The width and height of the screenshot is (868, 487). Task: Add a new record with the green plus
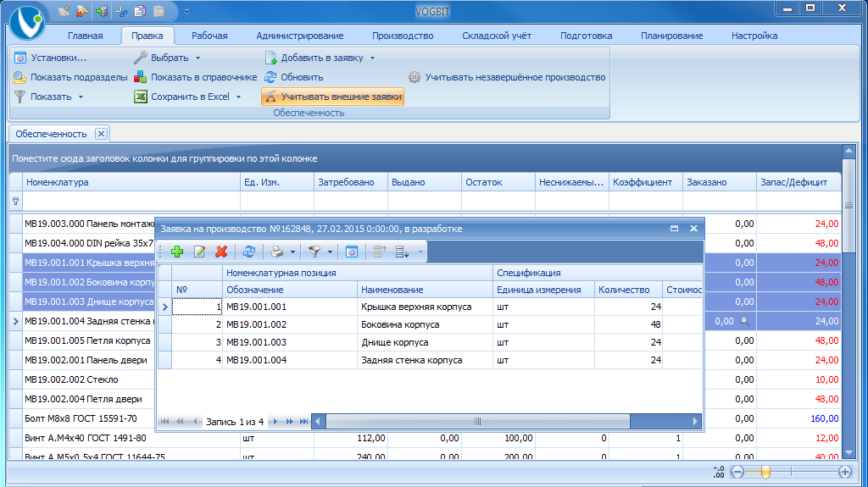click(177, 252)
